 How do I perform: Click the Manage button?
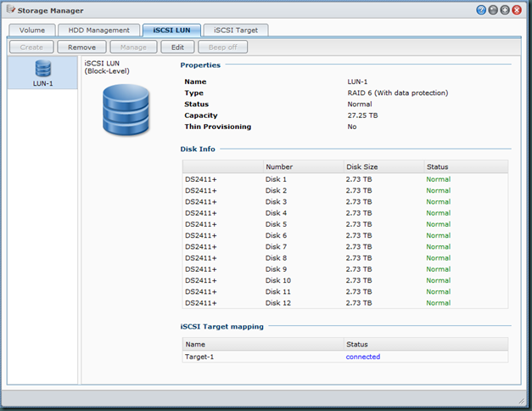click(x=133, y=48)
